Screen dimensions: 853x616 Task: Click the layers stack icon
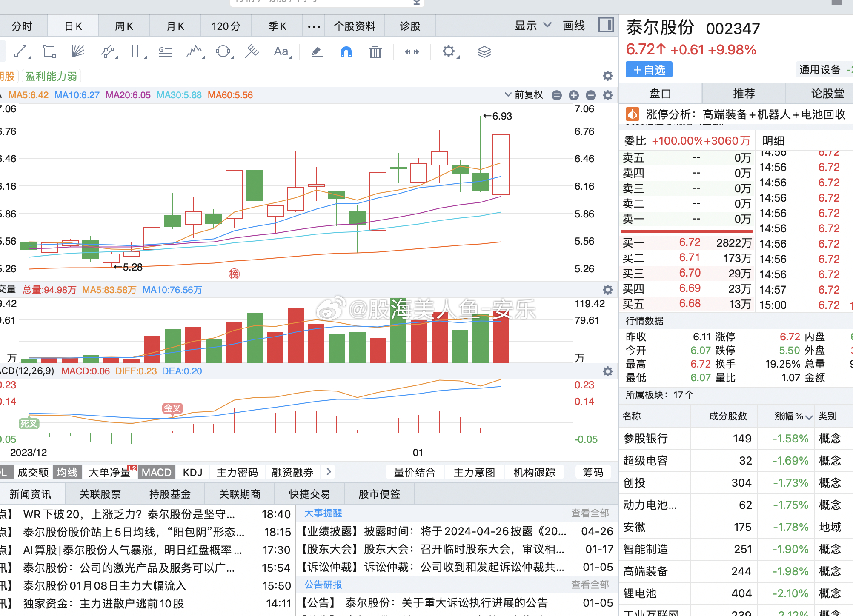[484, 52]
